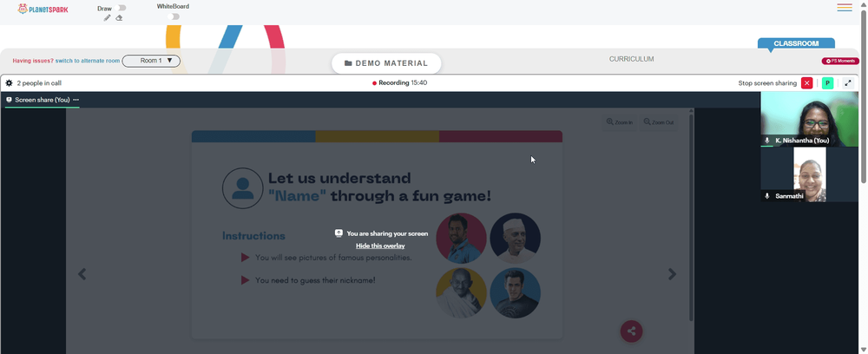Click the PlanetSpark logo
This screenshot has width=868, height=354.
43,9
